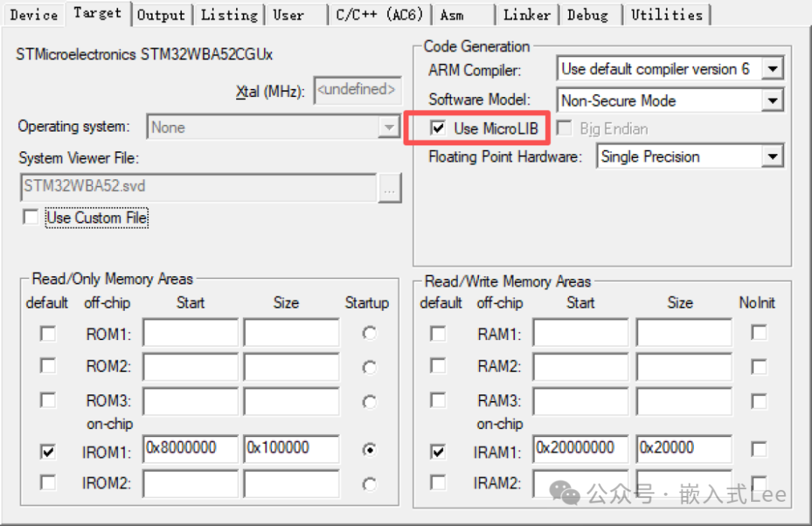Select the Target tab
Viewport: 812px width, 526px height.
[97, 13]
